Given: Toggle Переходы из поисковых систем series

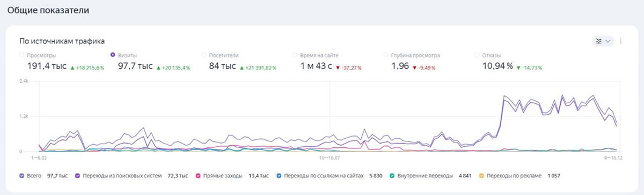Looking at the screenshot, I should point(78,175).
